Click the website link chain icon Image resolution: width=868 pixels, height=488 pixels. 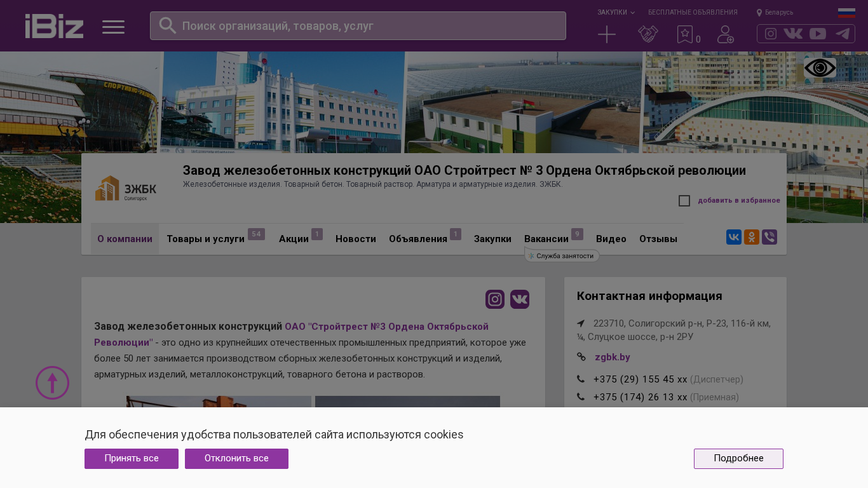coord(581,357)
